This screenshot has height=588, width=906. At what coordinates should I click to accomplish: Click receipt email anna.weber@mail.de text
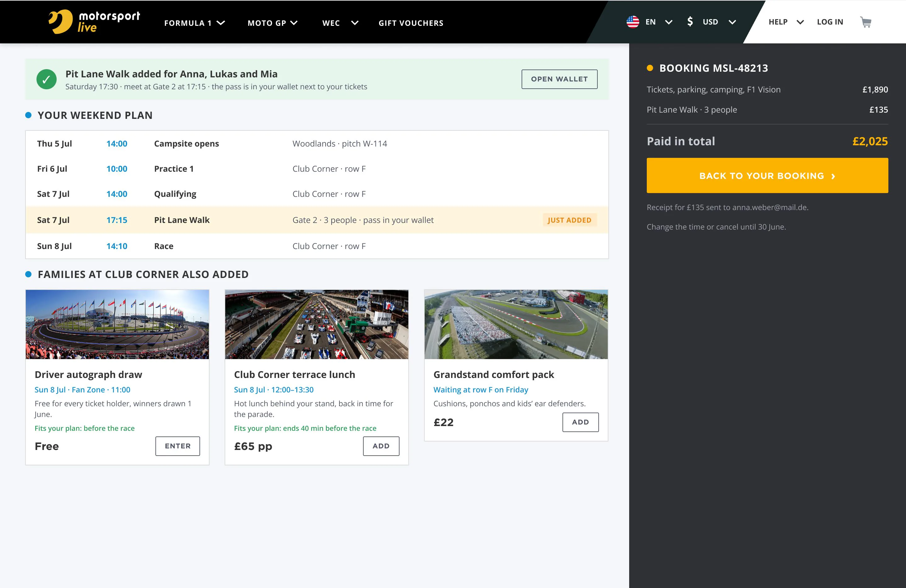(x=770, y=208)
